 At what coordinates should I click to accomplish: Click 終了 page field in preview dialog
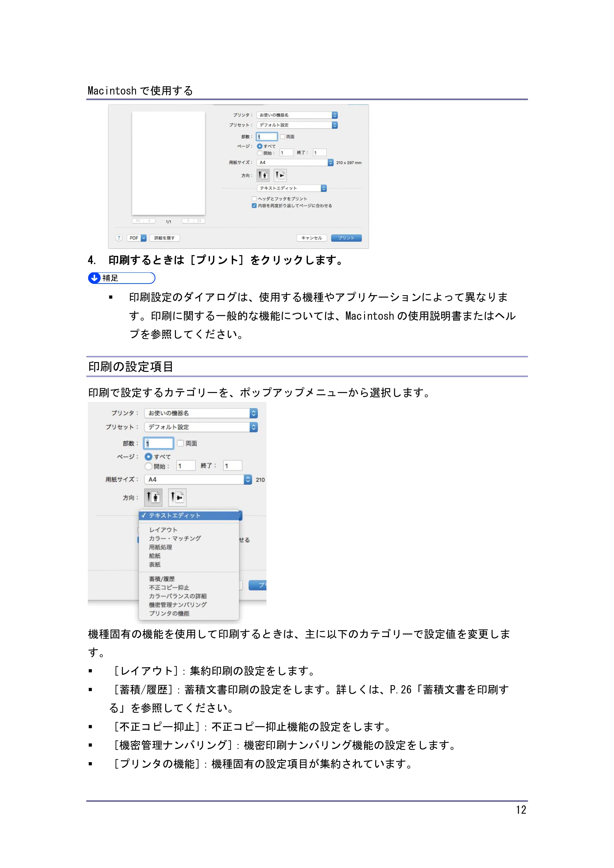pos(320,153)
